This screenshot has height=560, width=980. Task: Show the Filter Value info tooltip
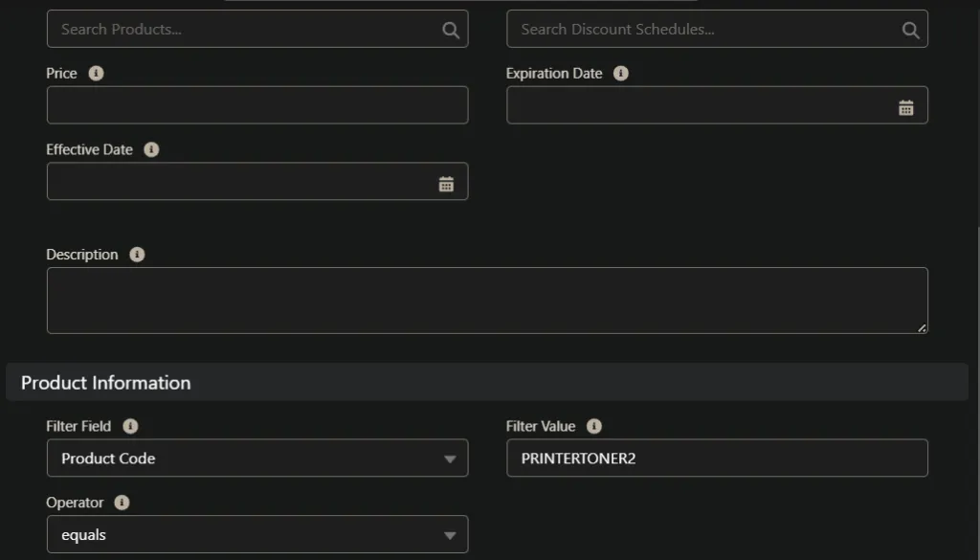[593, 426]
